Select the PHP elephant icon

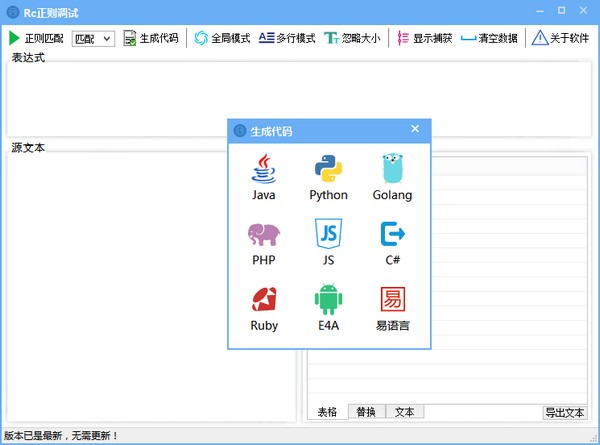point(264,234)
